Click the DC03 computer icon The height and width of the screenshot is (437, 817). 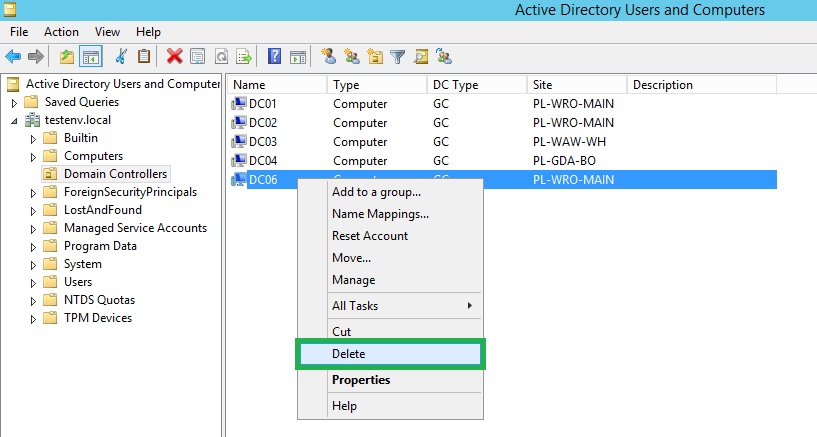tap(239, 142)
